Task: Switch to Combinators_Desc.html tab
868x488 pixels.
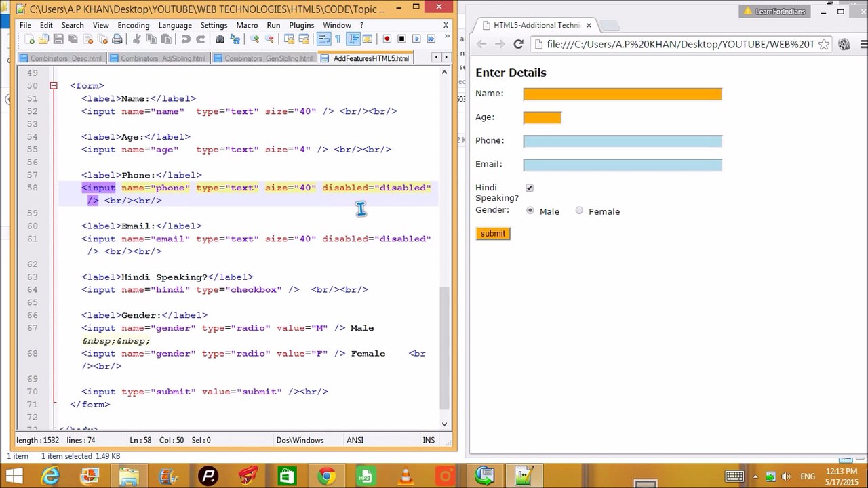Action: click(x=60, y=58)
